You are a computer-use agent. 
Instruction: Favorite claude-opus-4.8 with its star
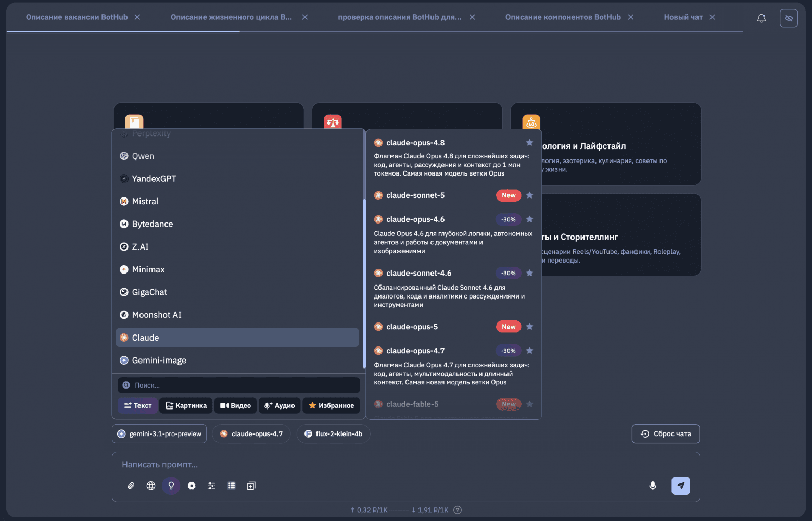coord(529,143)
